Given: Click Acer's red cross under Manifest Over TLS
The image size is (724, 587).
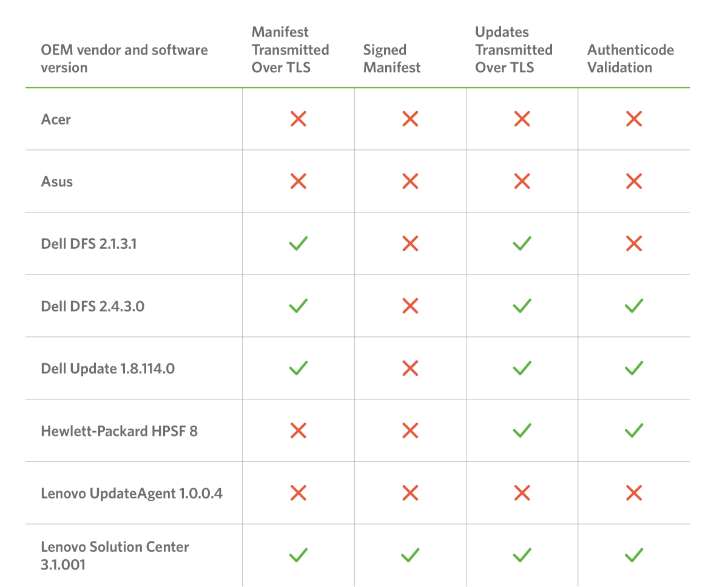Looking at the screenshot, I should coord(297,119).
